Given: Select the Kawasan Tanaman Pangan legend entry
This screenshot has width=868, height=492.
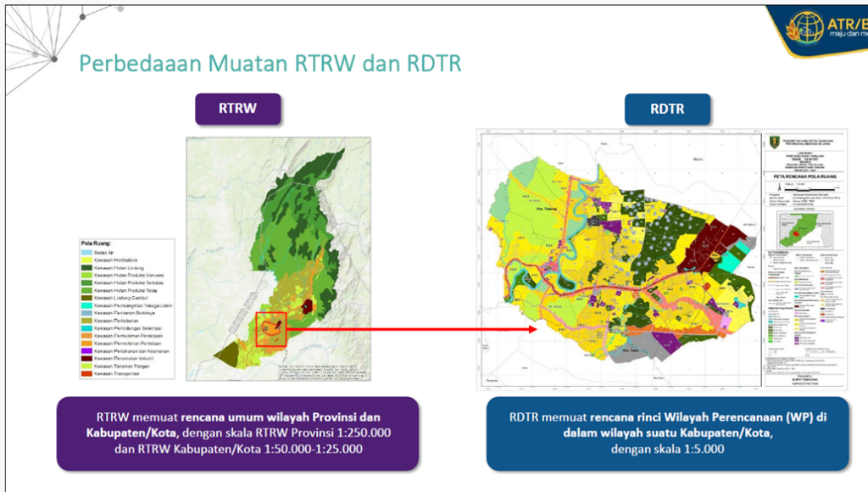Looking at the screenshot, I should click(x=86, y=366).
